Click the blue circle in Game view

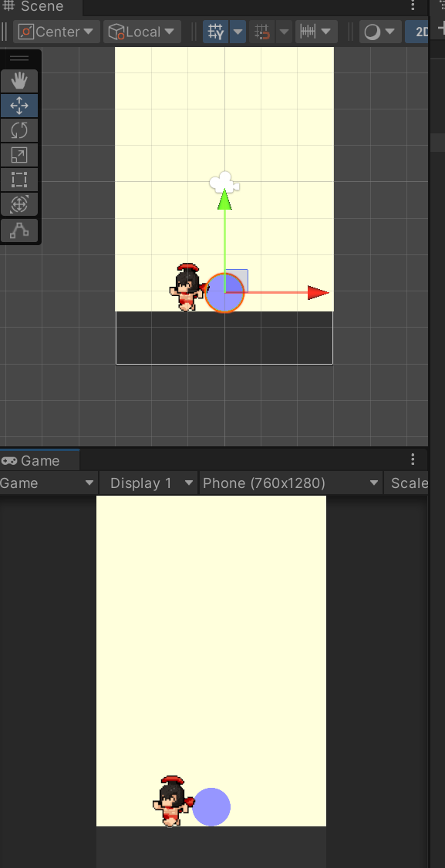click(211, 807)
